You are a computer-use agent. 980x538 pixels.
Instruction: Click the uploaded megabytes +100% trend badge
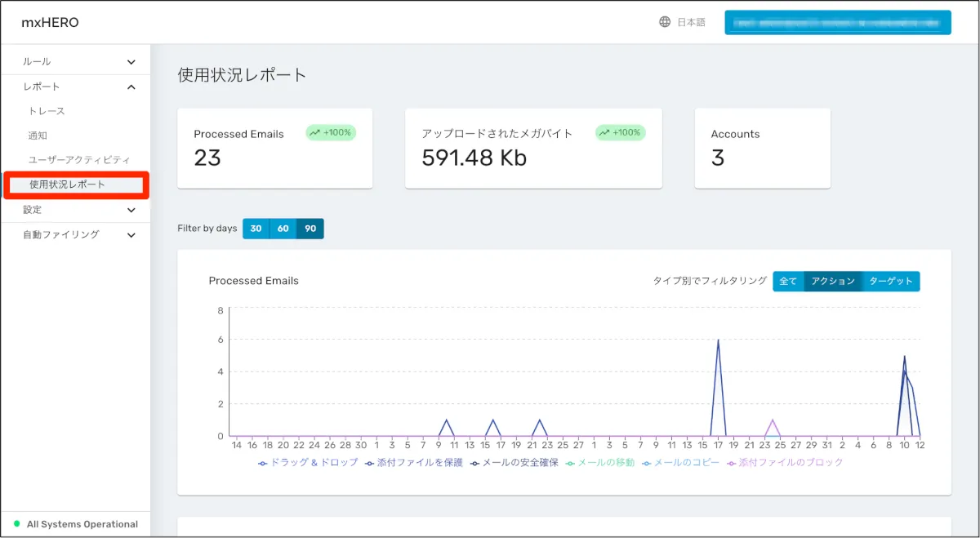click(620, 132)
